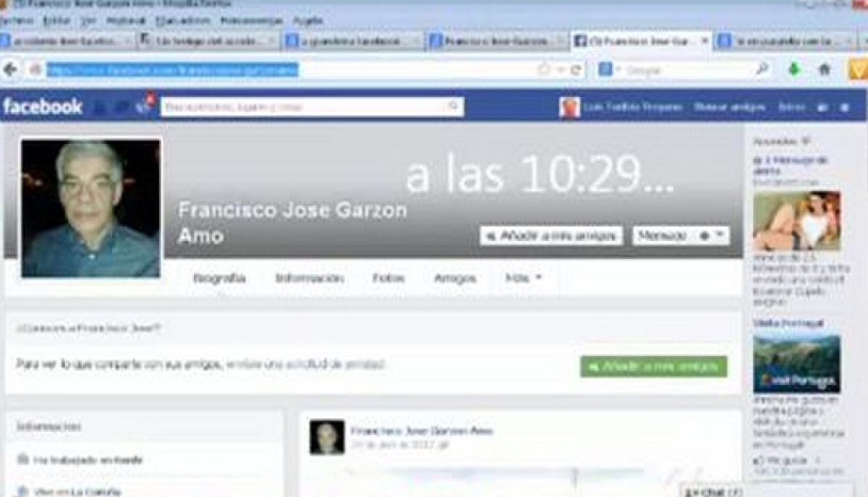The width and height of the screenshot is (868, 497).
Task: Switch to the first 'accidente tren' browser tab
Action: pyautogui.click(x=67, y=41)
